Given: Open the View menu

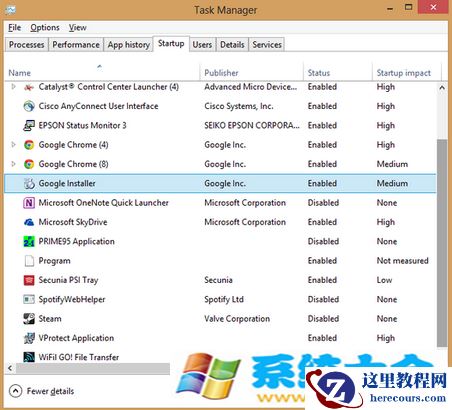Looking at the screenshot, I should click(78, 28).
